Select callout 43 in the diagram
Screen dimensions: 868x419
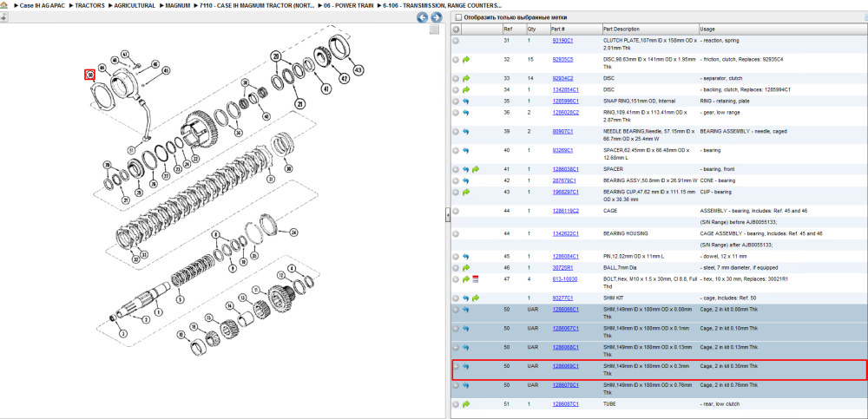[358, 69]
